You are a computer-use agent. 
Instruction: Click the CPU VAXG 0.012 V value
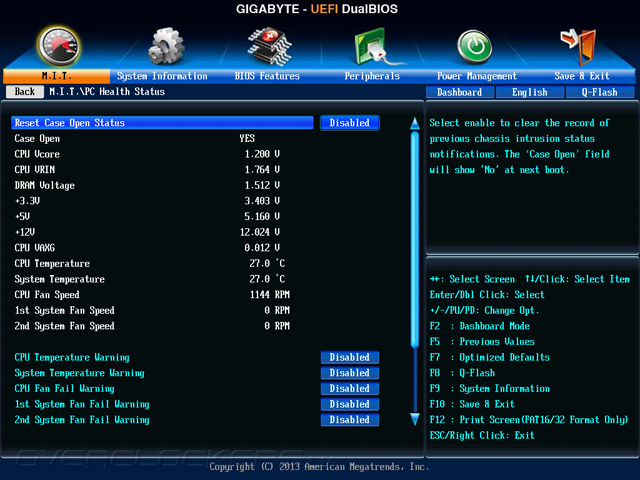point(262,248)
